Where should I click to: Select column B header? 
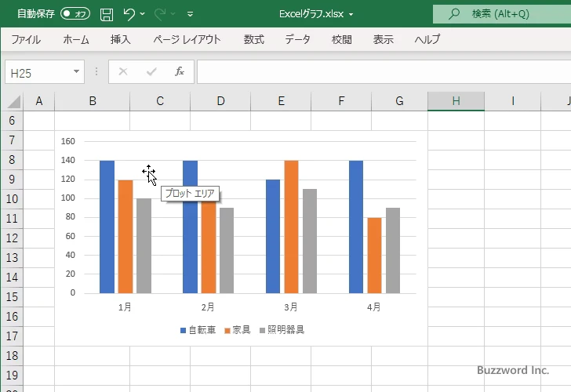pos(93,101)
